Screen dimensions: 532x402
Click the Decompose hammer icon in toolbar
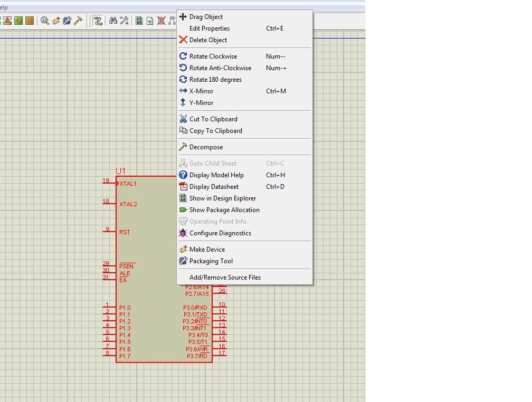[x=78, y=21]
